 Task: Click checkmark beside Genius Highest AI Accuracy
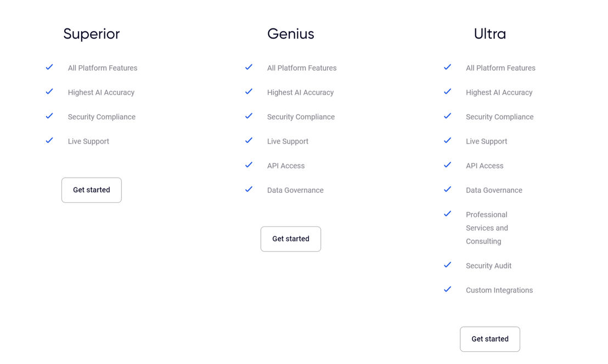(x=249, y=92)
